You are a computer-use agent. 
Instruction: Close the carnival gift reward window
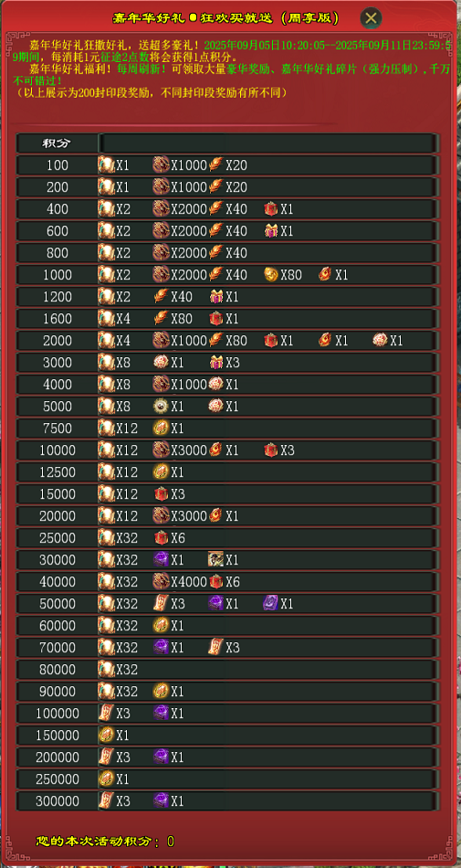371,18
